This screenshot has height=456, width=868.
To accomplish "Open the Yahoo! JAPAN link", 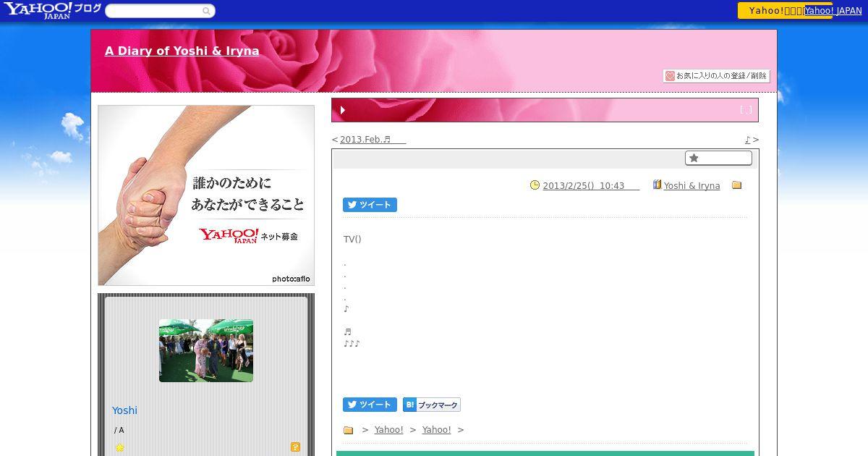I will [x=833, y=11].
